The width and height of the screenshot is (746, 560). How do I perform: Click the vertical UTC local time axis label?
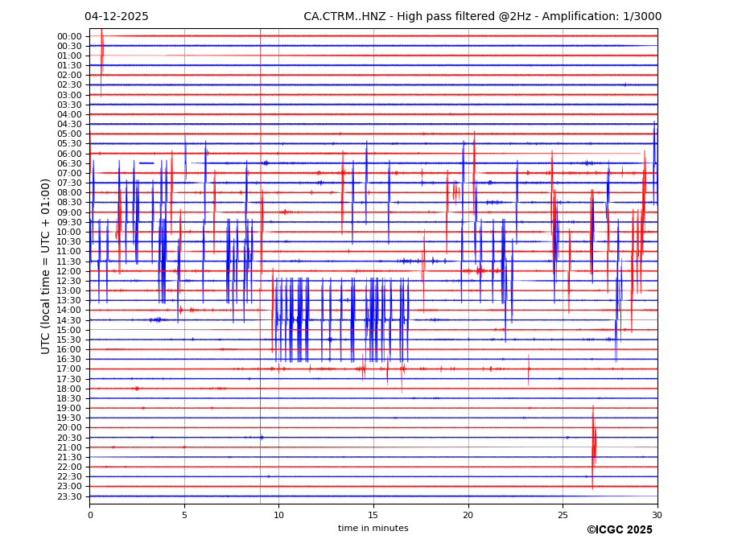point(46,266)
